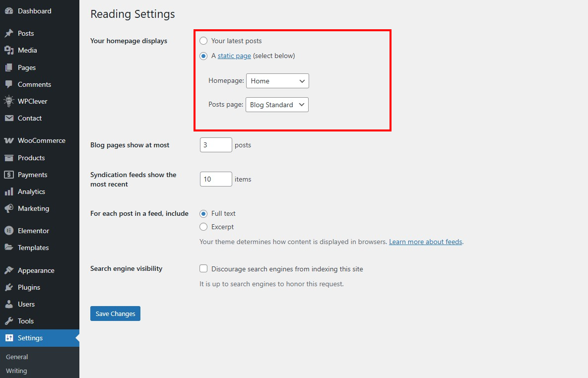This screenshot has width=588, height=378.
Task: Select 'Your latest posts' radio button
Action: (x=203, y=41)
